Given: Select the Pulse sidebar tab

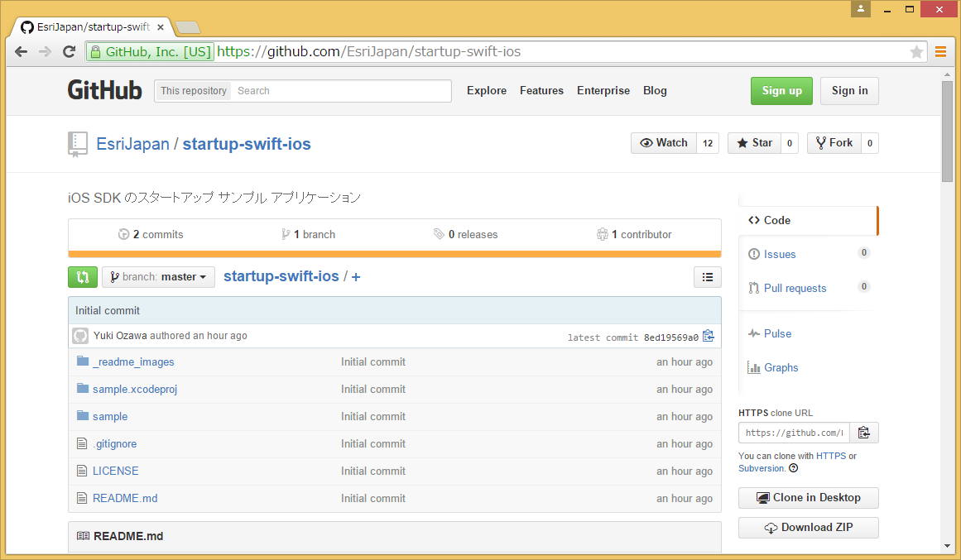Looking at the screenshot, I should 809,333.
